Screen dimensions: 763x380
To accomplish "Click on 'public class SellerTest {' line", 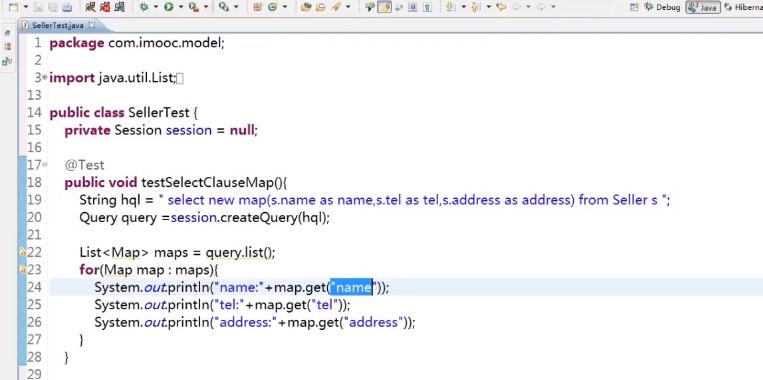I will (x=124, y=113).
